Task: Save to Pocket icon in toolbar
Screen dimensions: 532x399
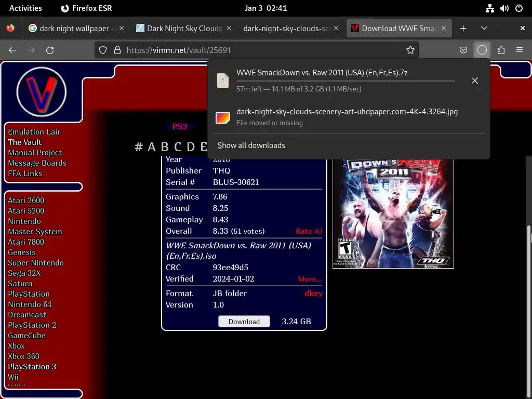Action: 463,50
